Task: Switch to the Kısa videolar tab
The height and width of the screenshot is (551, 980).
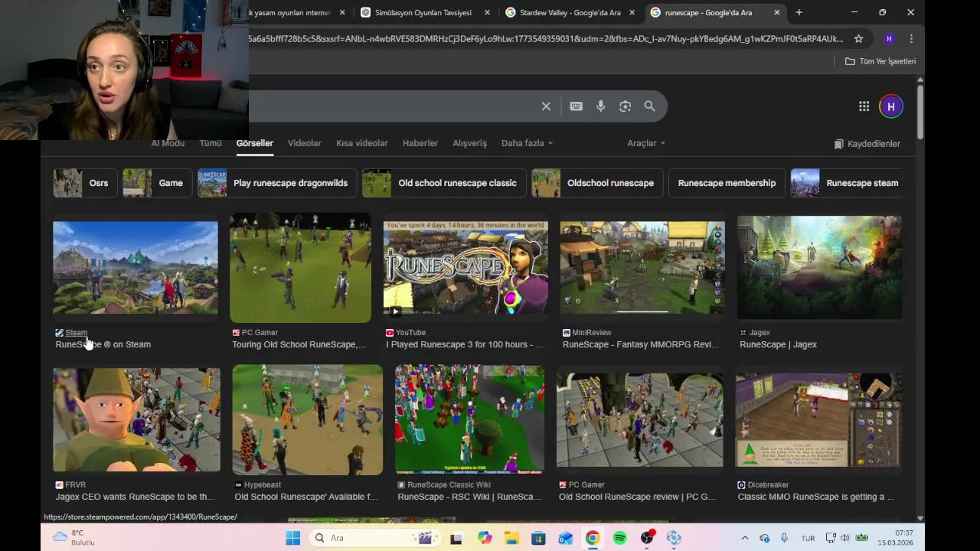Action: click(x=361, y=143)
